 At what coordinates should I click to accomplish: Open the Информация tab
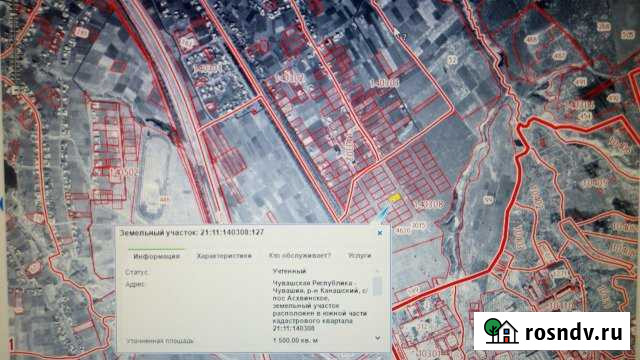156,256
